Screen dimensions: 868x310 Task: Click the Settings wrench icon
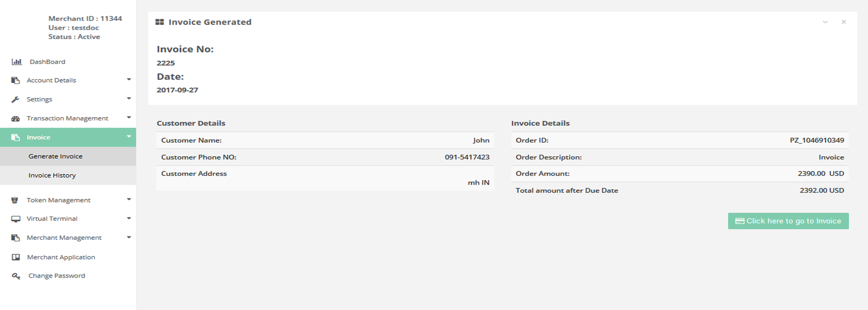tap(15, 99)
